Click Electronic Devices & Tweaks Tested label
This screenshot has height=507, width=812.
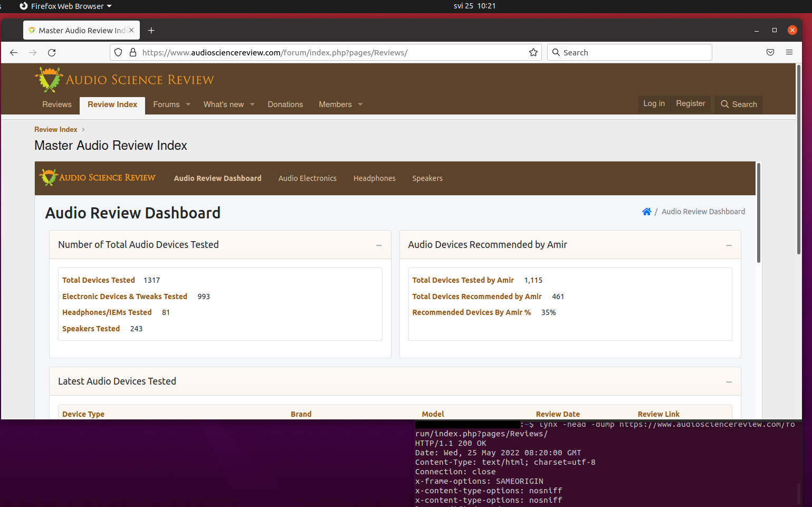pos(125,297)
